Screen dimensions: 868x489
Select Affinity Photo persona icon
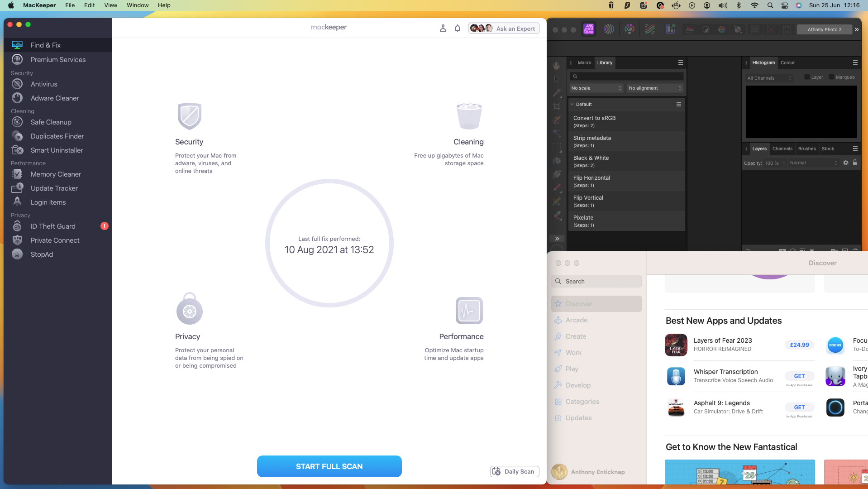click(x=589, y=29)
